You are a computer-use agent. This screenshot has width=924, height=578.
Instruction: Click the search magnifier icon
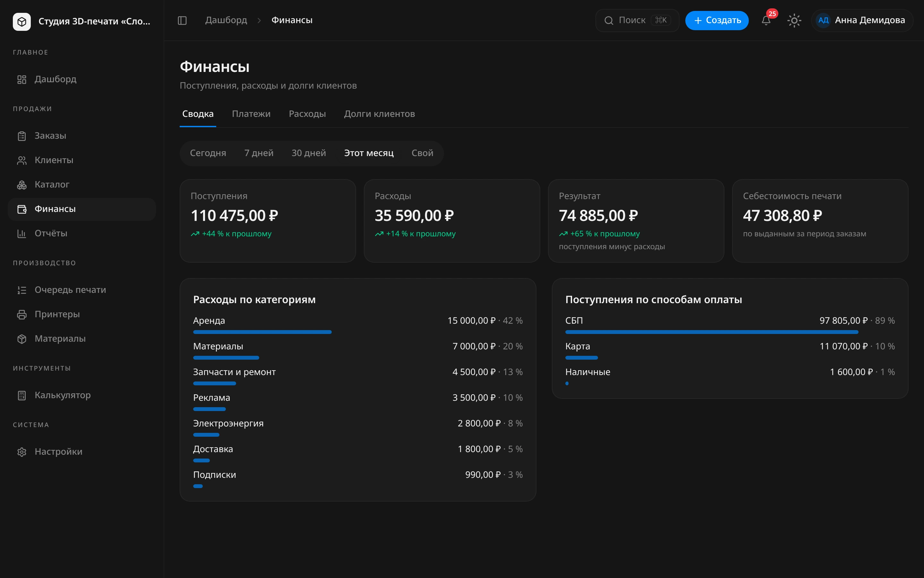click(x=609, y=20)
